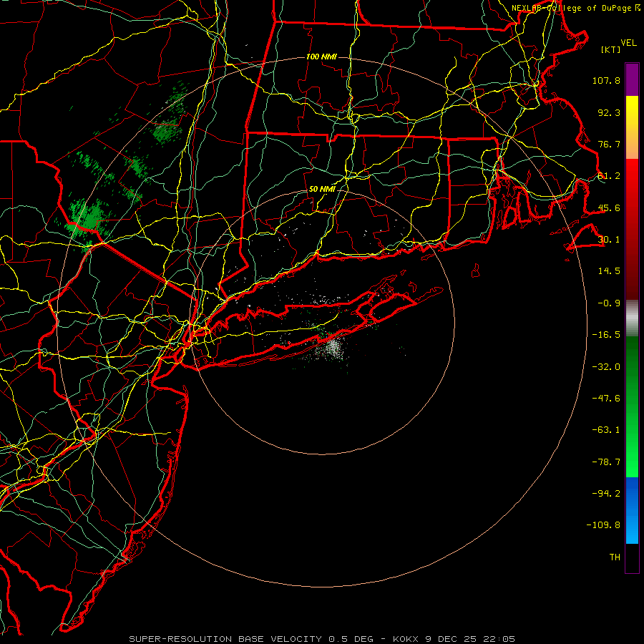The image size is (644, 644).
Task: Click the 100 NMI range ring label
Action: pos(321,57)
